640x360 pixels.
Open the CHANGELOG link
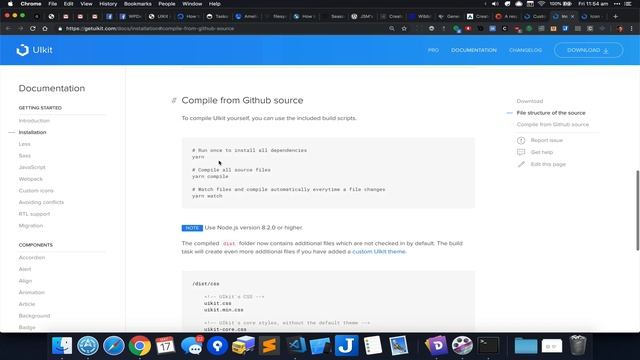pos(525,50)
